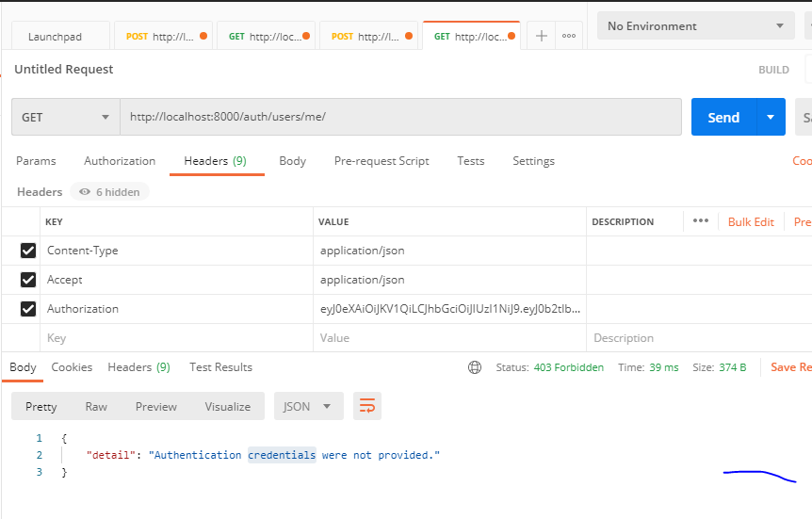The height and width of the screenshot is (519, 812).
Task: Uncheck the Authorization header checkbox
Action: pyautogui.click(x=28, y=309)
